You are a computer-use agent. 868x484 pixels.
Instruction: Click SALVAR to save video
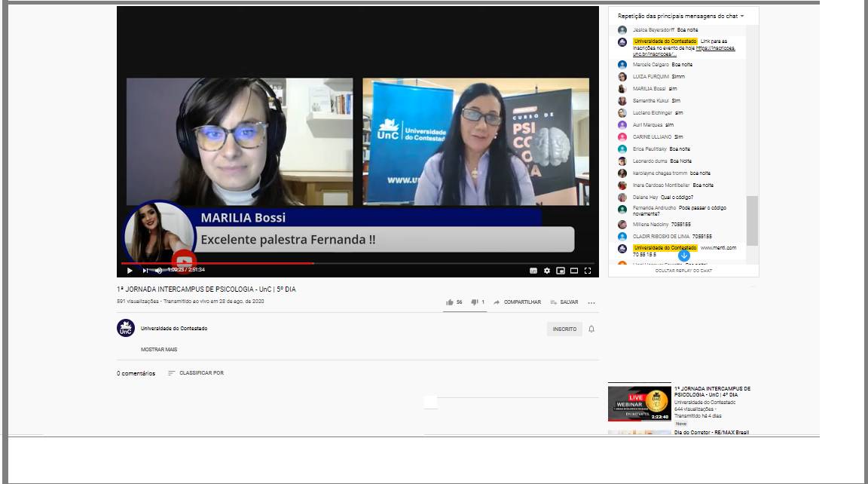point(564,302)
